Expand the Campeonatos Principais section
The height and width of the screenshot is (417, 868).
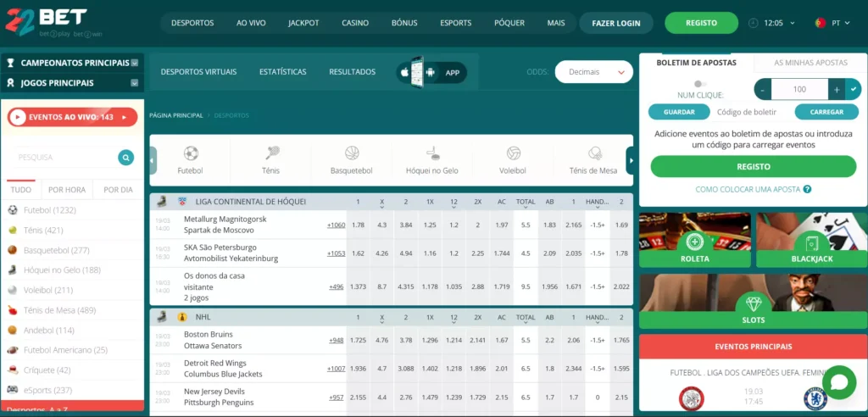pos(74,63)
